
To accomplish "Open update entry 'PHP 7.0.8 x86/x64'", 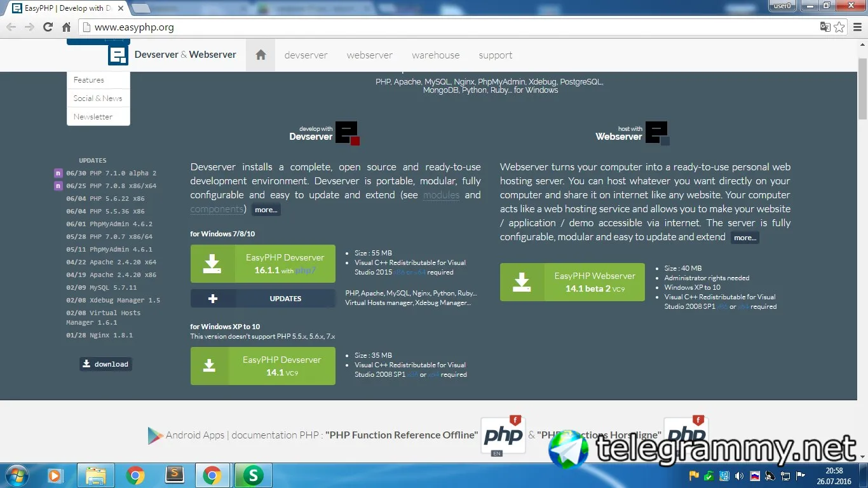I will point(111,186).
